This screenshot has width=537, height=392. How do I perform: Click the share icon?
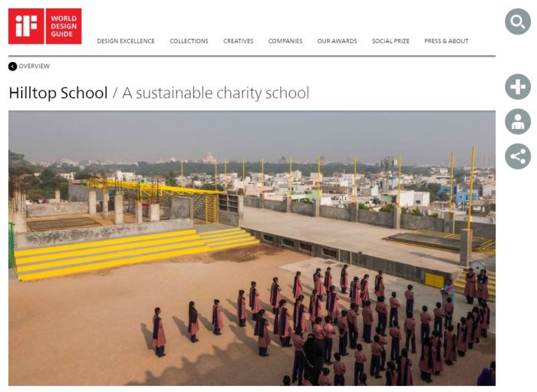[518, 156]
